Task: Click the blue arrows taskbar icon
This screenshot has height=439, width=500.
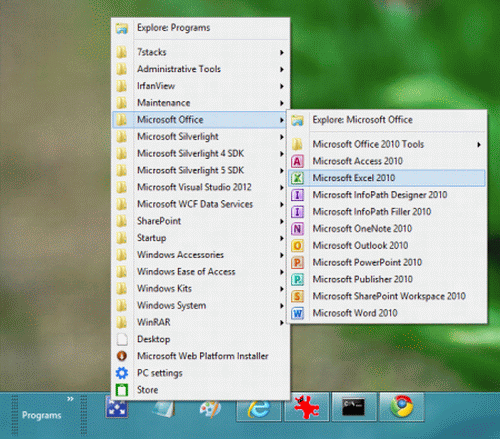Action: coord(117,407)
